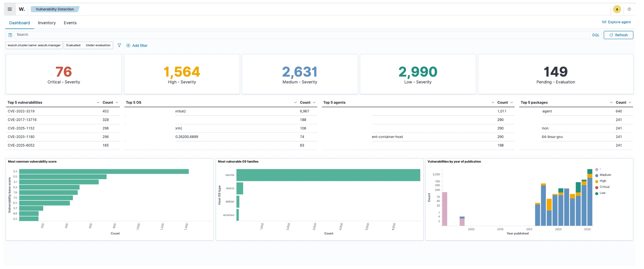
Task: Open the Events tab
Action: coord(70,23)
